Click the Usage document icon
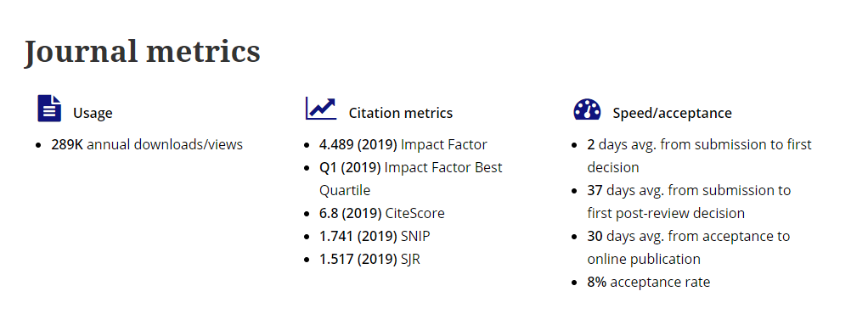This screenshot has width=868, height=325. point(49,109)
